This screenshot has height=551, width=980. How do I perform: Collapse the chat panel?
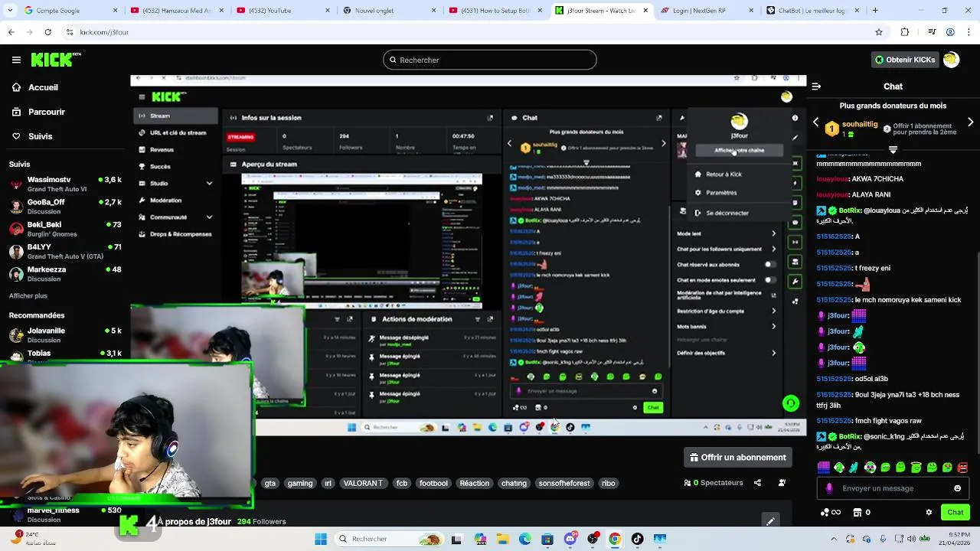point(816,86)
